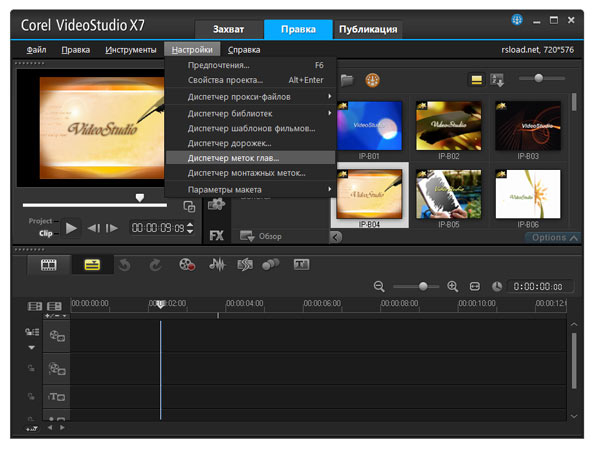Expand the Options panel
600x454 pixels.
tap(554, 238)
